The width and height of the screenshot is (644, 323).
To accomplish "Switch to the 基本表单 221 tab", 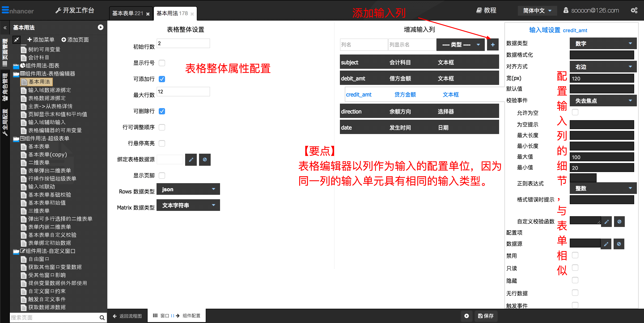I will click(x=127, y=13).
